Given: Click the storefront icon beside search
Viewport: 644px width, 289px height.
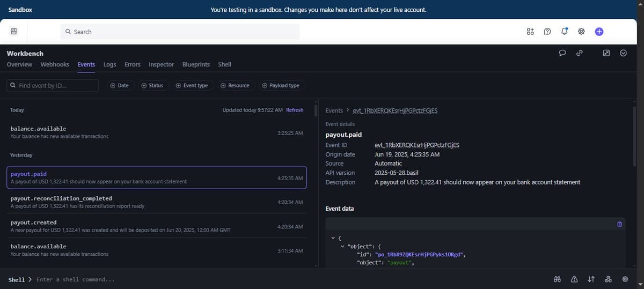Looking at the screenshot, I should (x=14, y=32).
